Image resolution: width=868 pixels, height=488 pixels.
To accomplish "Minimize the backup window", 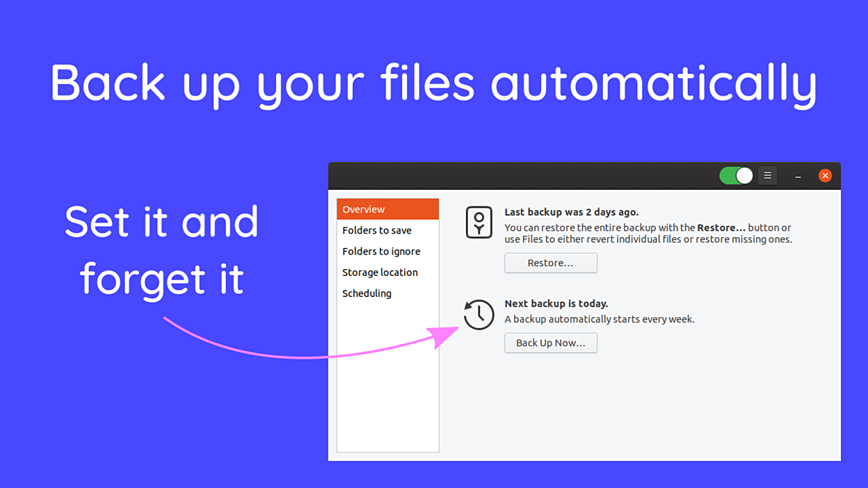I will [798, 177].
